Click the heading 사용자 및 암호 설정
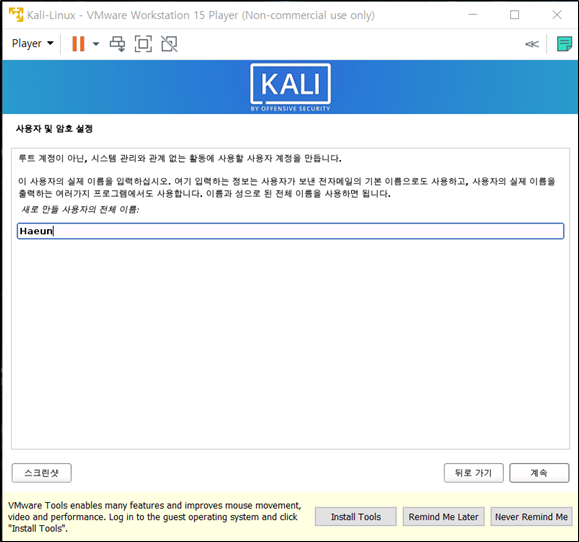The height and width of the screenshot is (542, 579). click(54, 129)
